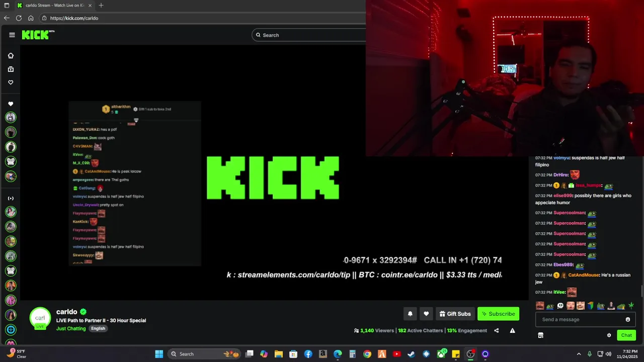Open the tab search dropdown at top-left
The height and width of the screenshot is (362, 644).
(6, 6)
